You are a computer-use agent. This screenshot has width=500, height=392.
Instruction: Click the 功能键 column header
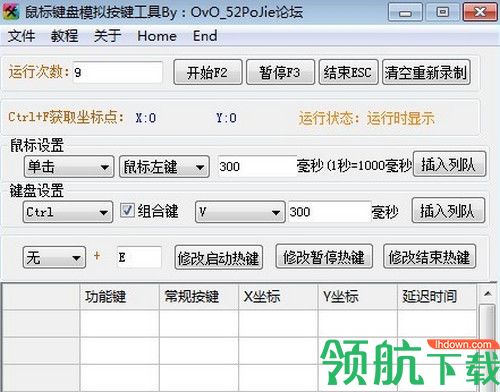coord(120,296)
